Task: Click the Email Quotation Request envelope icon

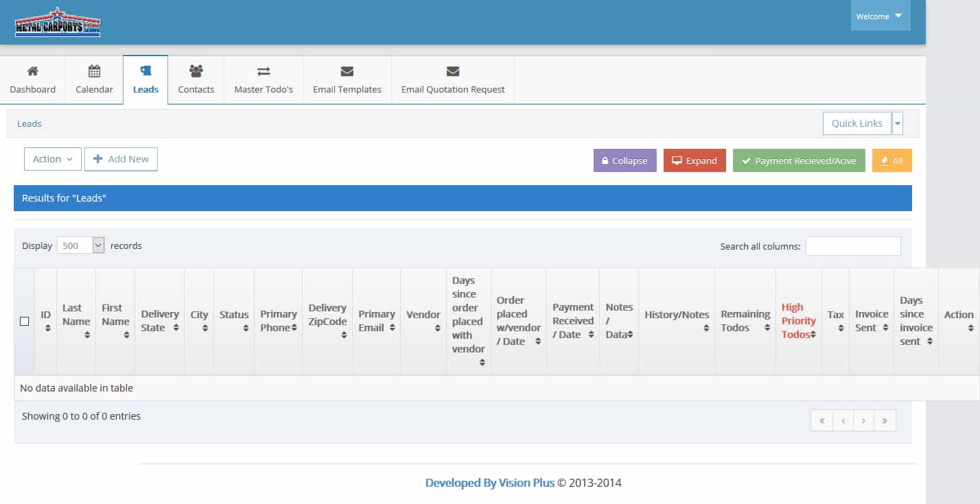Action: click(452, 71)
